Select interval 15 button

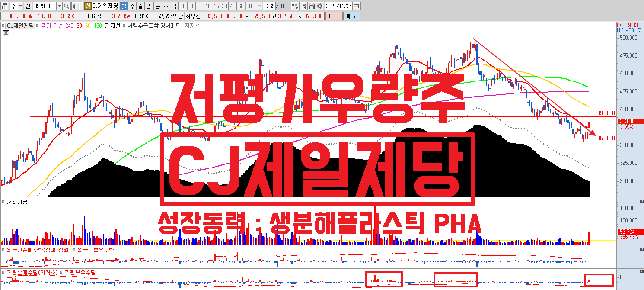(216, 6)
